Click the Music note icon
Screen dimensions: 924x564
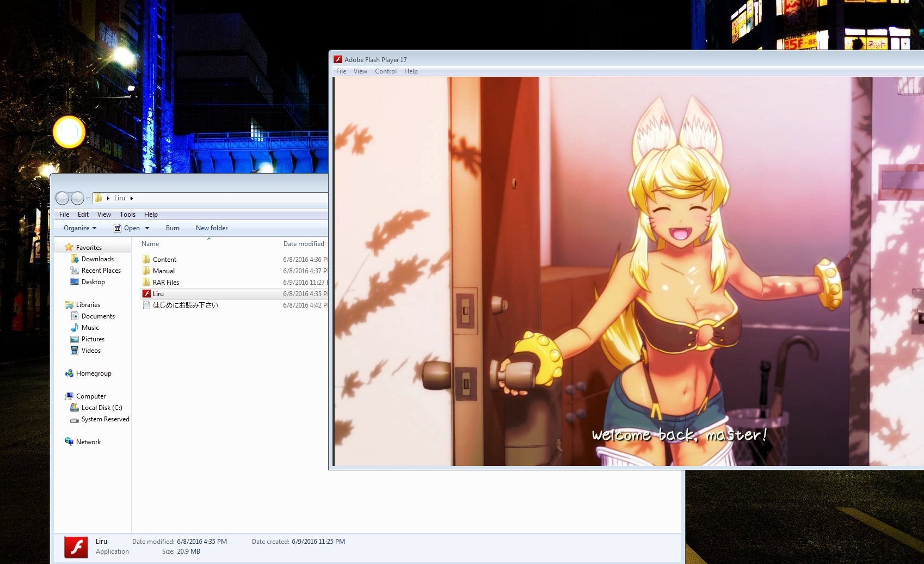75,328
